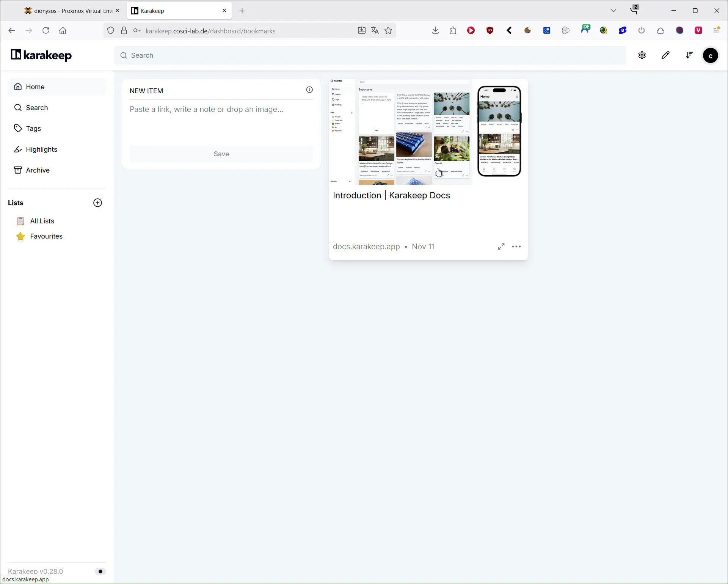Click the New Item info icon

tap(309, 90)
